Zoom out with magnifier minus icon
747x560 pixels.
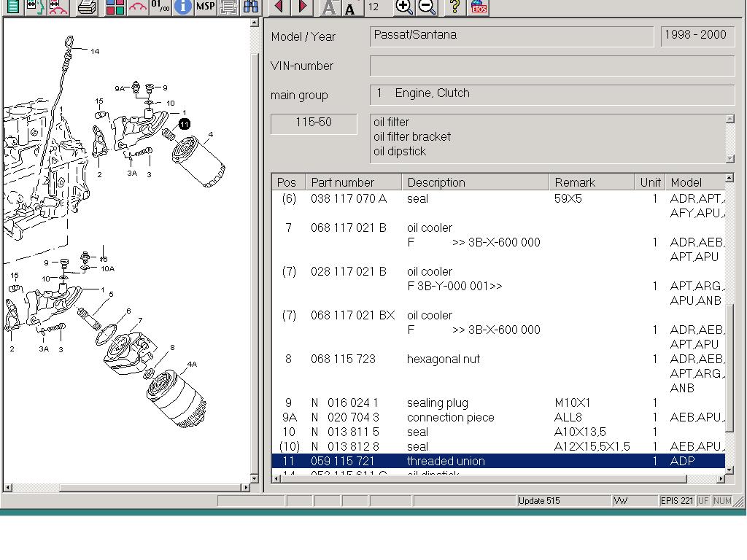(x=427, y=7)
